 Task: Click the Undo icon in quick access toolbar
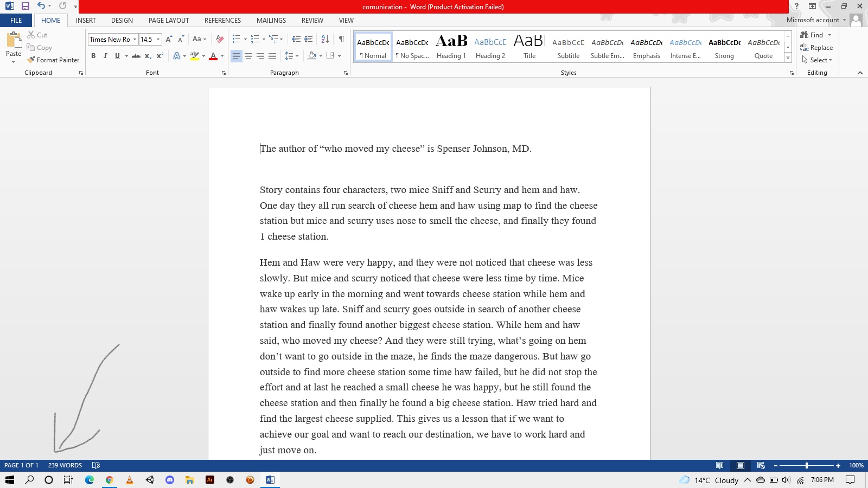pyautogui.click(x=41, y=6)
